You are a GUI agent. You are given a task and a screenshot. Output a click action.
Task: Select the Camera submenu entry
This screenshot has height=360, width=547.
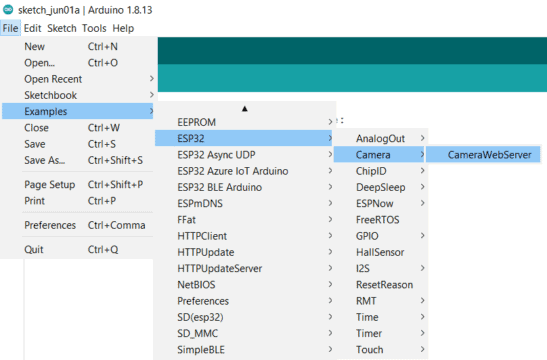pos(380,155)
